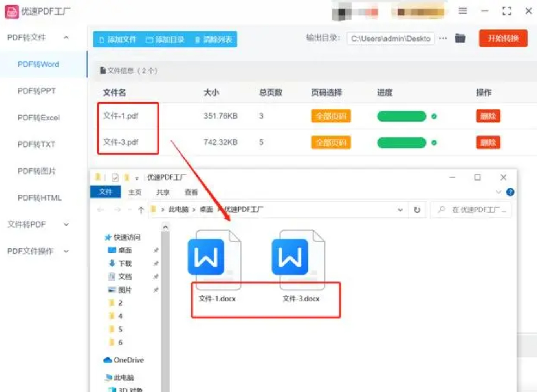The width and height of the screenshot is (537, 392).
Task: Click 清除列表 to clear the file list
Action: pyautogui.click(x=213, y=39)
